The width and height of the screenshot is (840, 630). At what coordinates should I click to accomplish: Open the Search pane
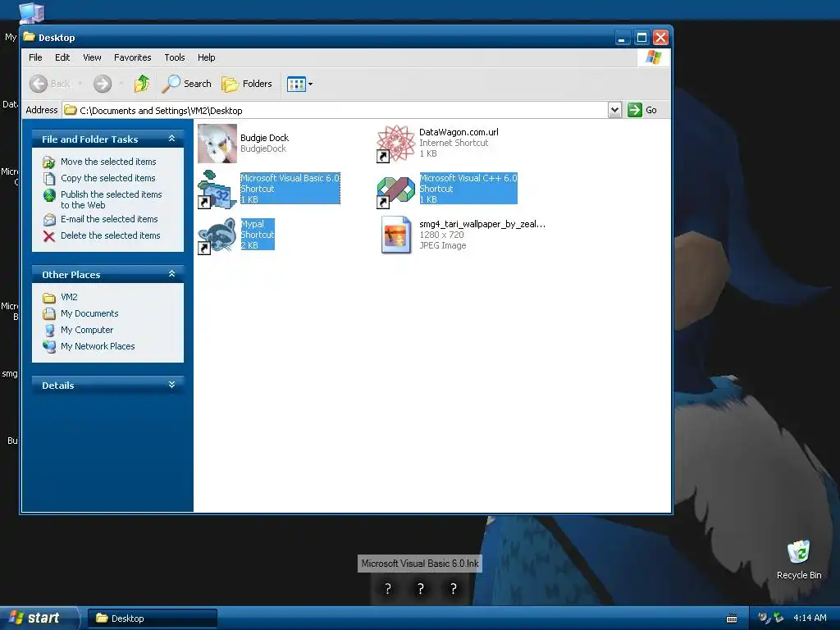186,84
